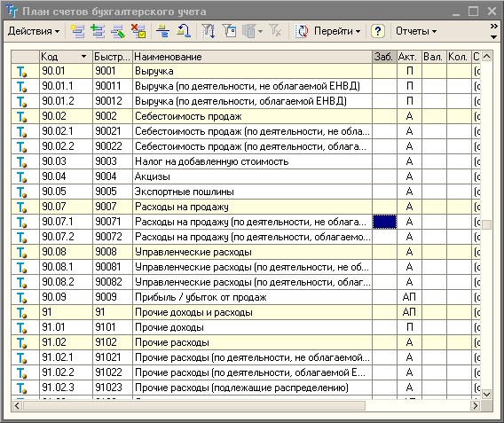Click account icon of row 90.01
The width and height of the screenshot is (504, 423).
coord(21,71)
